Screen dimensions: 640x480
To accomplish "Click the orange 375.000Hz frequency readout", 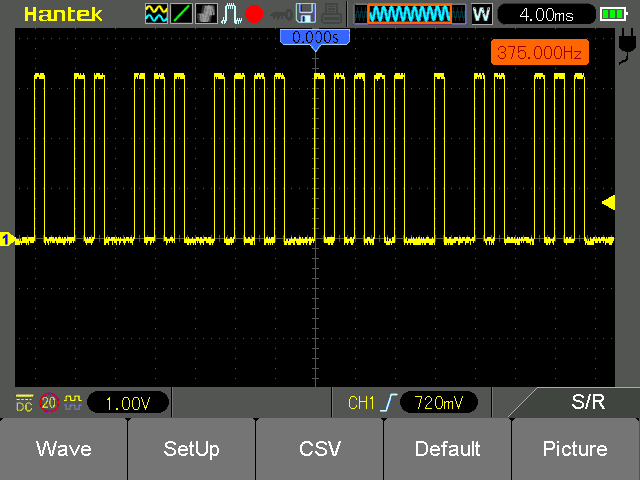I will click(x=540, y=52).
